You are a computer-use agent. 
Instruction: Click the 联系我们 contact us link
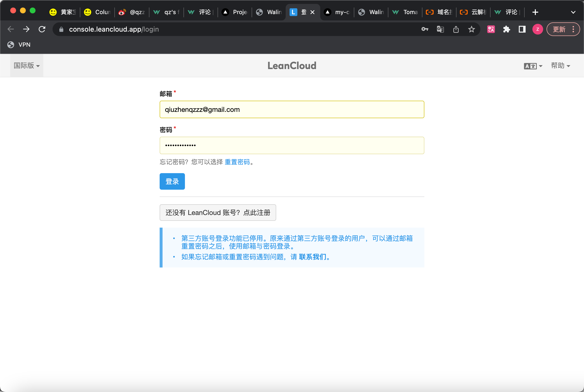click(x=312, y=257)
